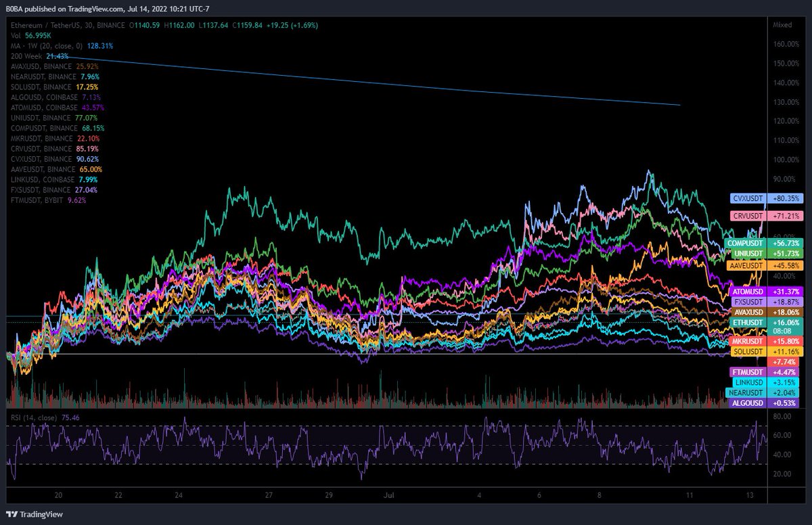Click FTMUSDT, BYBIT 9.62% in the legend
Screen dimensions: 812x525
[49, 200]
